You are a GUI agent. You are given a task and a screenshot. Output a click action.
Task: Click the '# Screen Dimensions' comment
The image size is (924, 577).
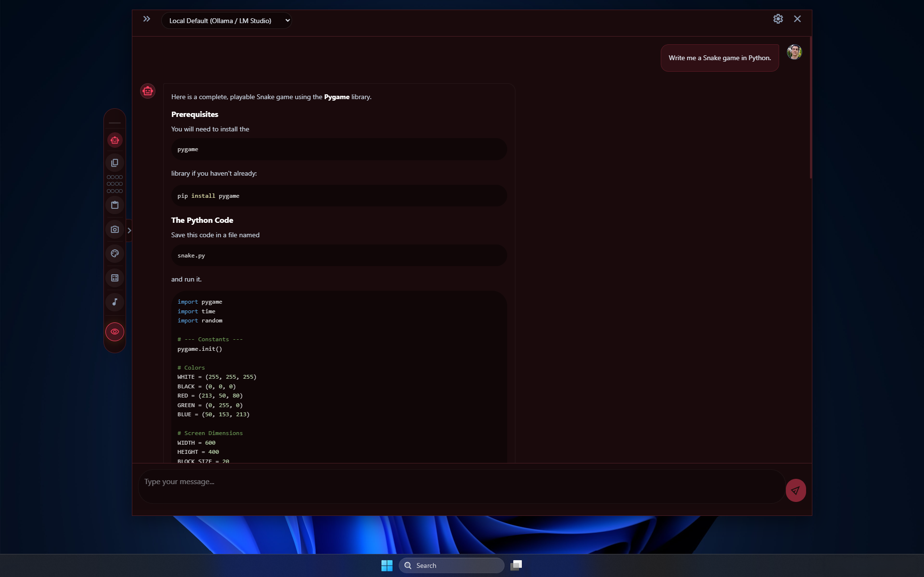[210, 433]
